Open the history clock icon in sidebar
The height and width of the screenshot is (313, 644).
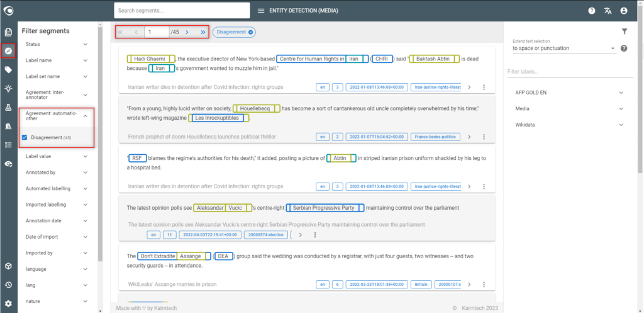click(8, 285)
